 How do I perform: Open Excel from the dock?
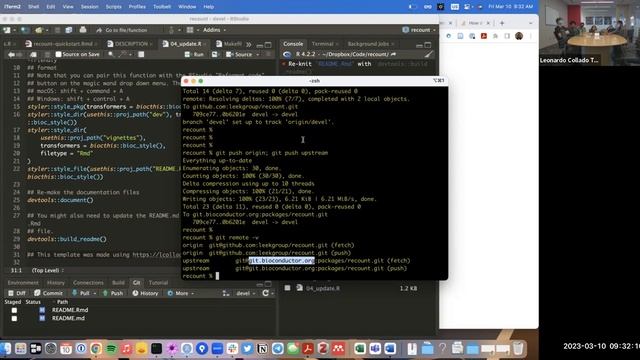360,349
